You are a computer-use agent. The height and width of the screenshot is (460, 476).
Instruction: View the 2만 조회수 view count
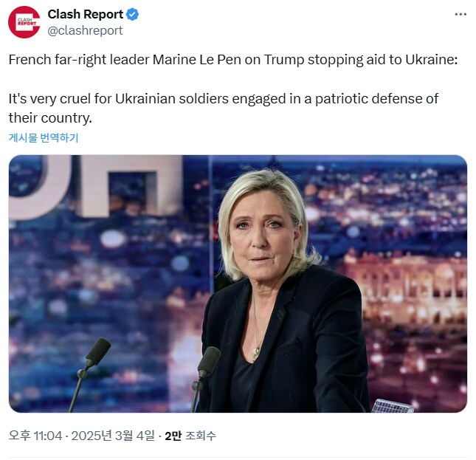(x=190, y=436)
